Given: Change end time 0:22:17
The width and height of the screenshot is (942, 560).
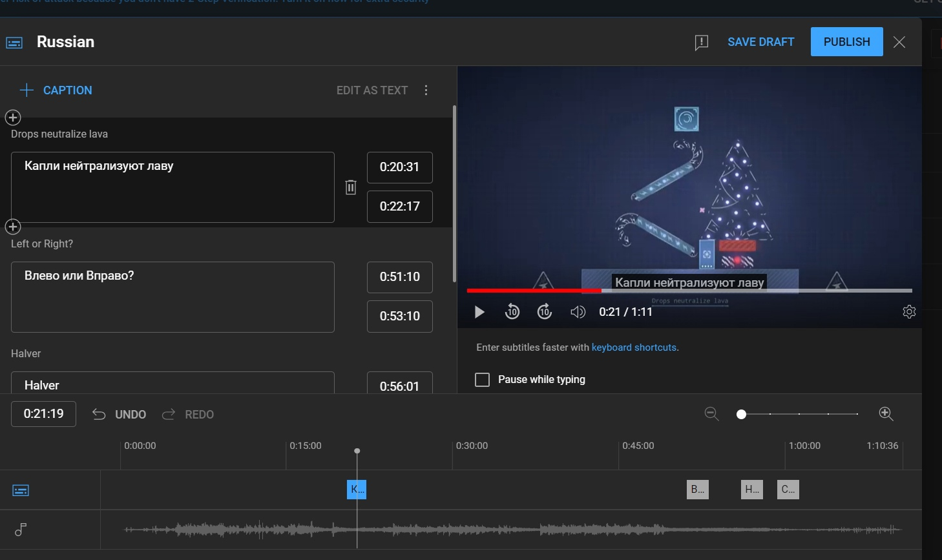Looking at the screenshot, I should pyautogui.click(x=400, y=207).
